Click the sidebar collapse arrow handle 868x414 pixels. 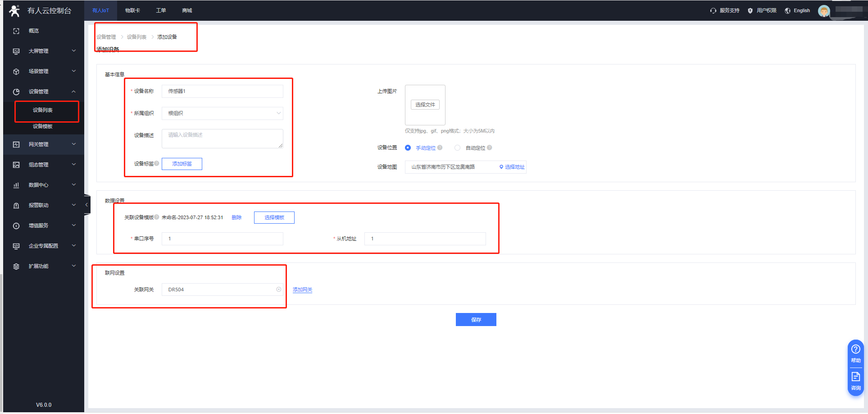click(x=86, y=205)
